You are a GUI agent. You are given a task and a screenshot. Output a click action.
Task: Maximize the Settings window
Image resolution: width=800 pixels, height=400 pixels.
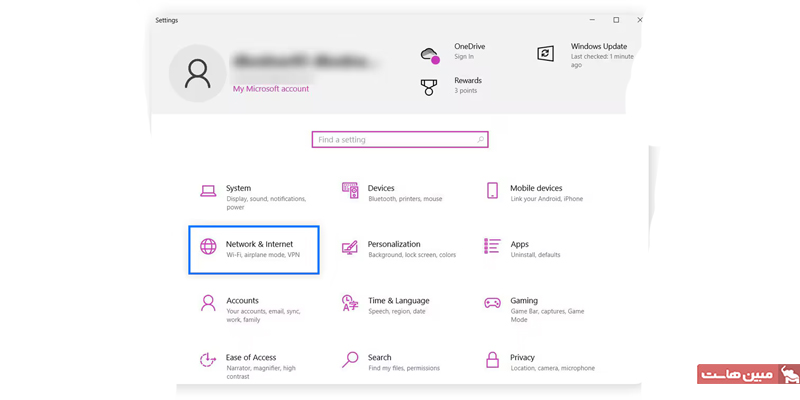(x=616, y=20)
